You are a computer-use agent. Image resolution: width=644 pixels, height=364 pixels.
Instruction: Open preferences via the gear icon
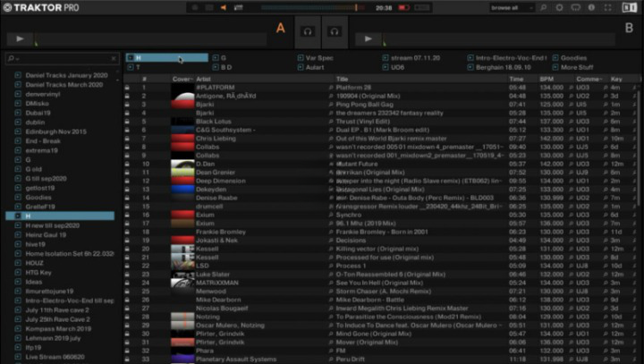pyautogui.click(x=559, y=7)
